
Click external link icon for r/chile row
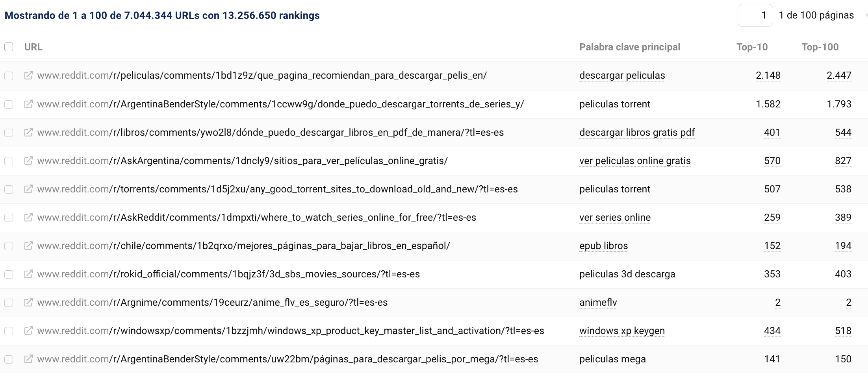[x=28, y=246]
